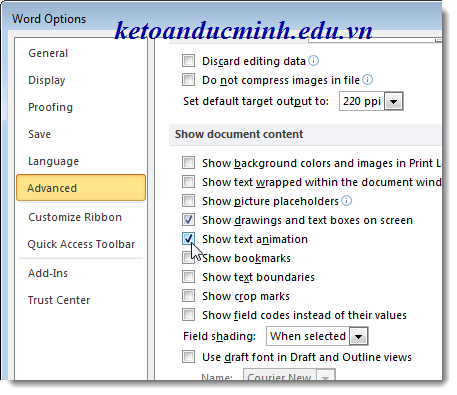Open info icon beside Do not compress images
457x395 pixels.
tap(367, 80)
